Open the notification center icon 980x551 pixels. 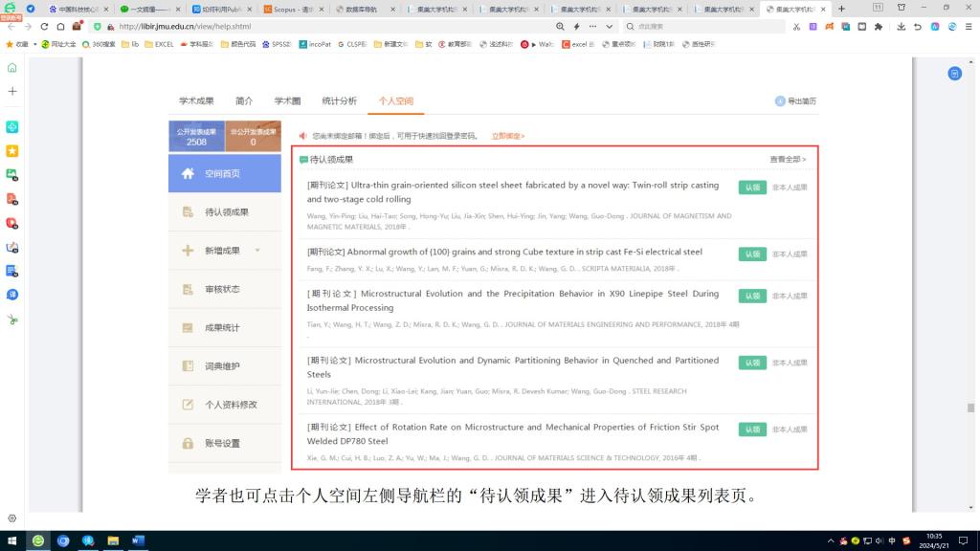(963, 541)
